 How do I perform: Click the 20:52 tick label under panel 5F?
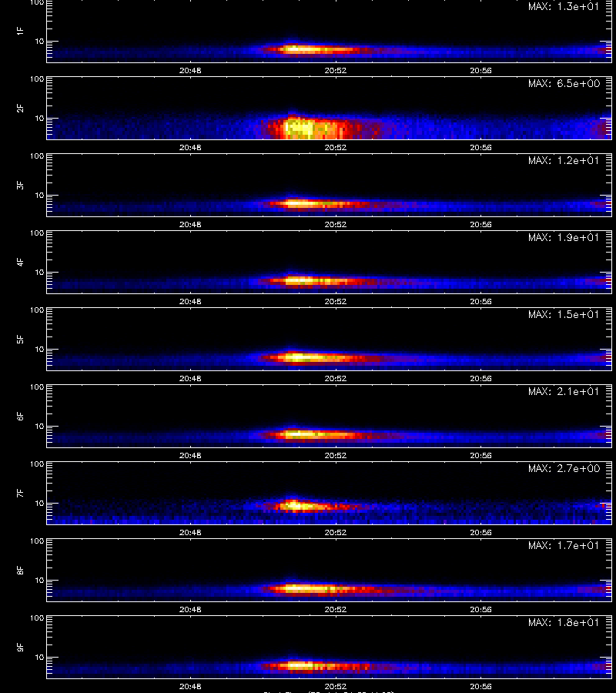(336, 378)
